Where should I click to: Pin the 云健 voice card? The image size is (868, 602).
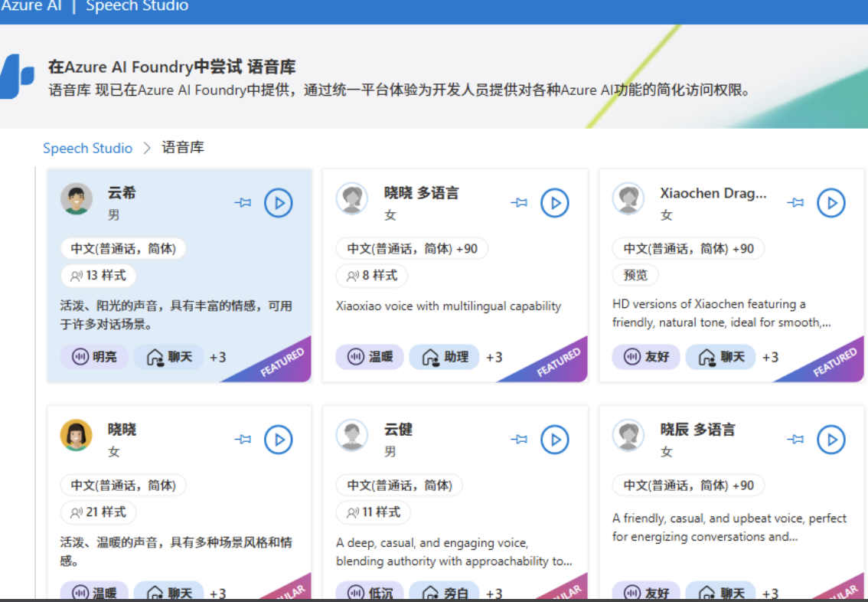click(519, 439)
